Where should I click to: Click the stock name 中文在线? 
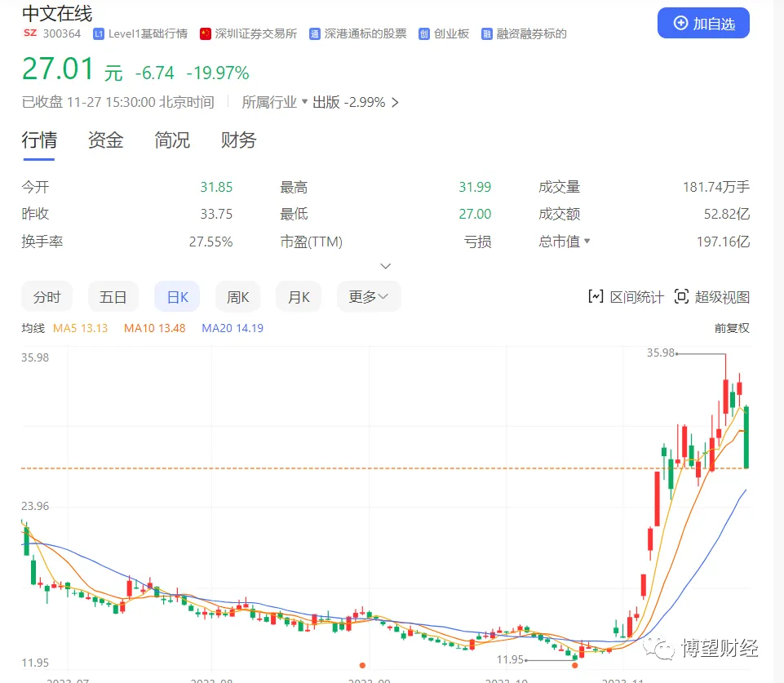pos(57,14)
